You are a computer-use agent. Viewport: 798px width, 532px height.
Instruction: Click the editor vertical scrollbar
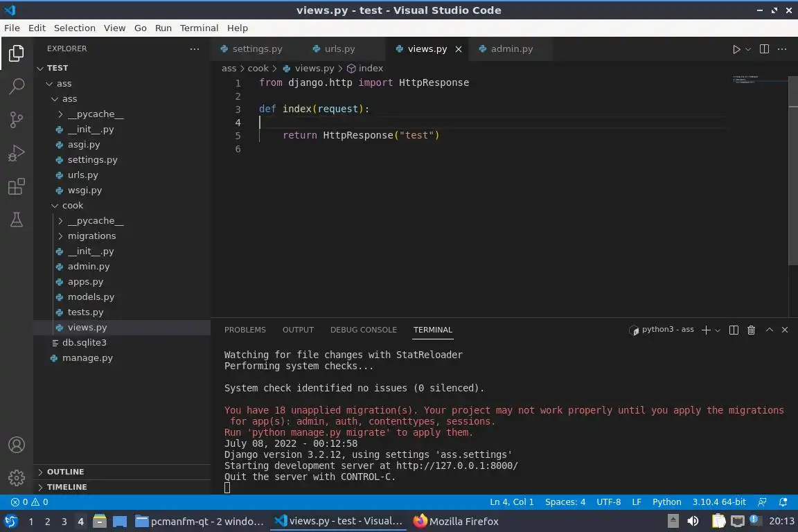click(793, 170)
